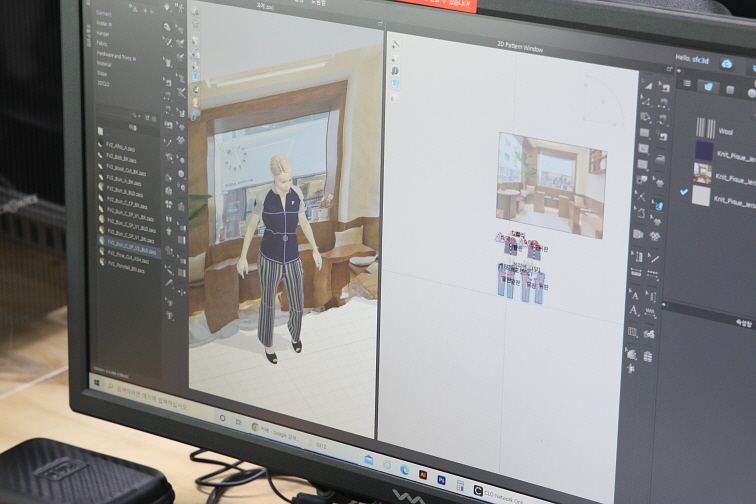The height and width of the screenshot is (504, 756).
Task: Select FV2_Pixie_Cut_ASH.zacs in the library
Action: coord(127,257)
